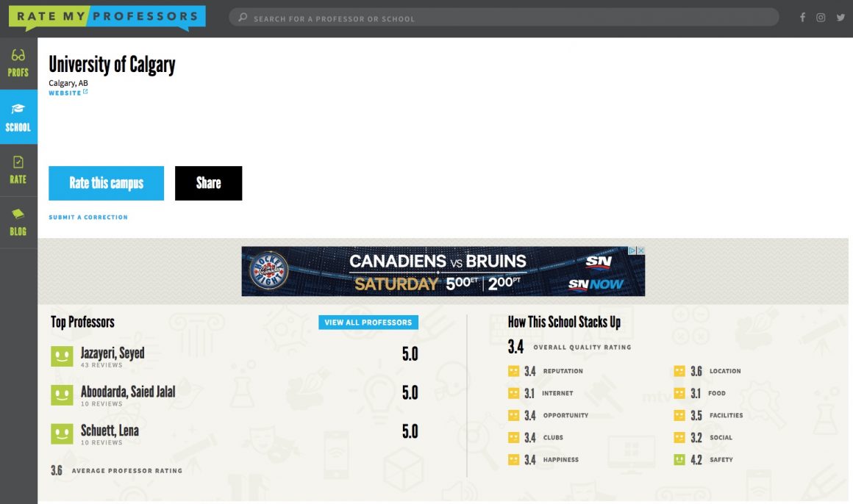The width and height of the screenshot is (853, 504).
Task: Click Submit a Correction link
Action: [x=88, y=217]
